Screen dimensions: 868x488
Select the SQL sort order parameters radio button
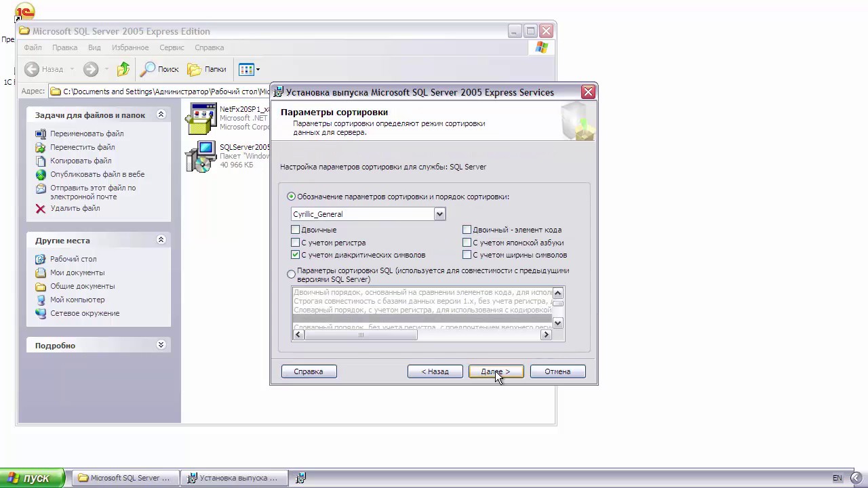point(292,274)
